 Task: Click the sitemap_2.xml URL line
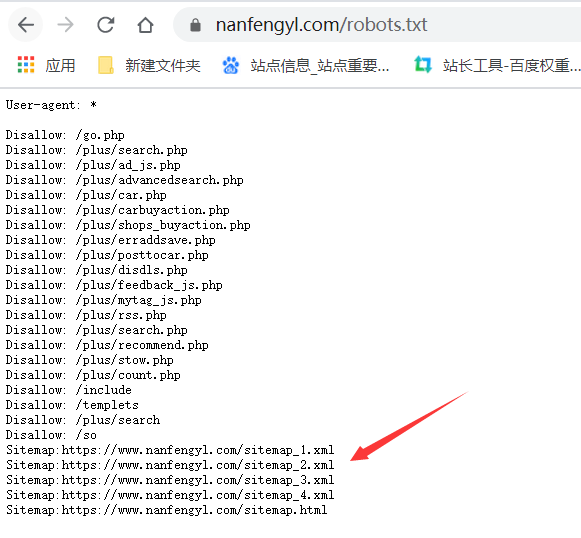tap(170, 465)
